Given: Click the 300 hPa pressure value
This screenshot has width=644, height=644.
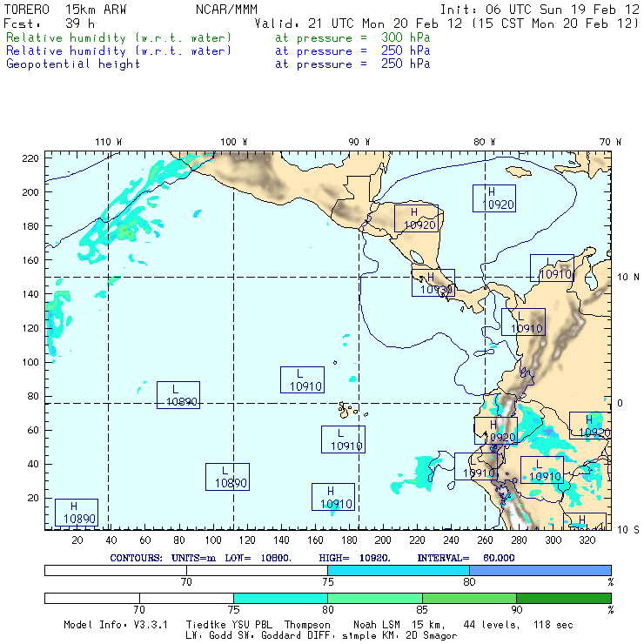Looking at the screenshot, I should point(405,38).
